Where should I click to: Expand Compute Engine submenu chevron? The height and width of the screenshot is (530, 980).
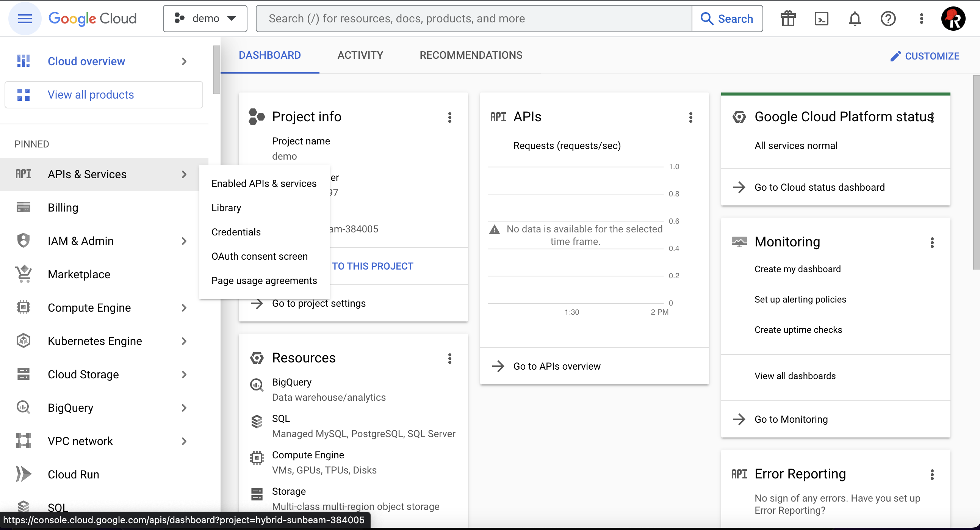tap(184, 308)
